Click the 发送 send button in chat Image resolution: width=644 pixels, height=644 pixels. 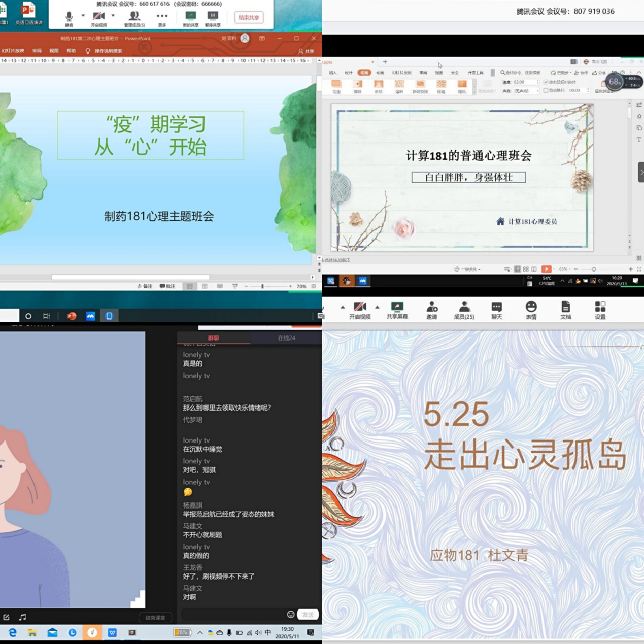click(308, 615)
